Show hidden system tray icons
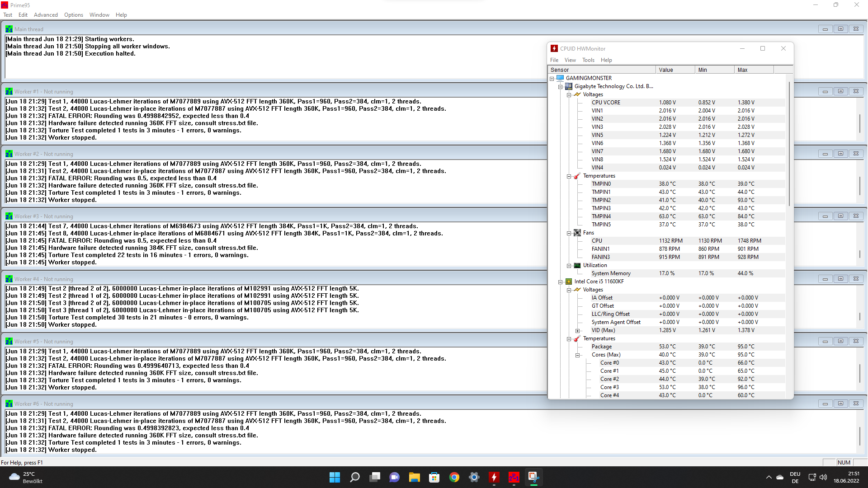The image size is (868, 488). click(769, 477)
